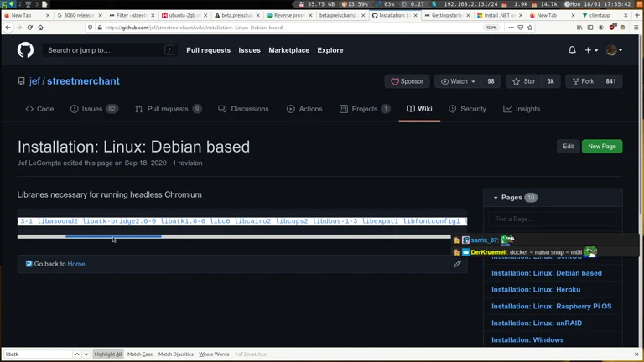Click the footer edit pencil icon
644x362 pixels.
pos(457,264)
